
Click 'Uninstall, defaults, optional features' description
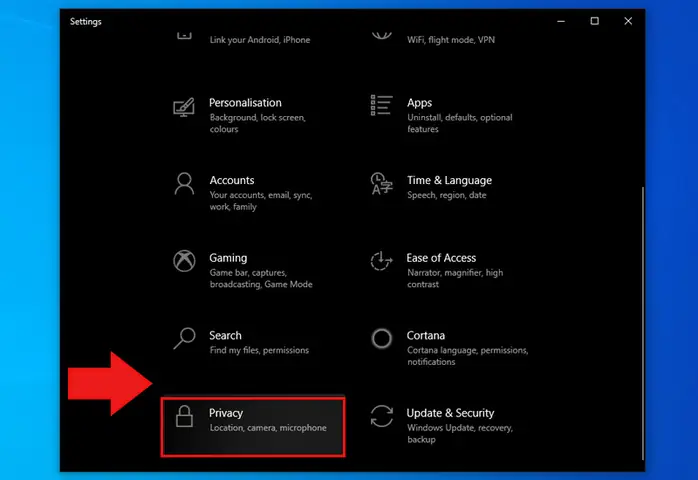(x=459, y=123)
